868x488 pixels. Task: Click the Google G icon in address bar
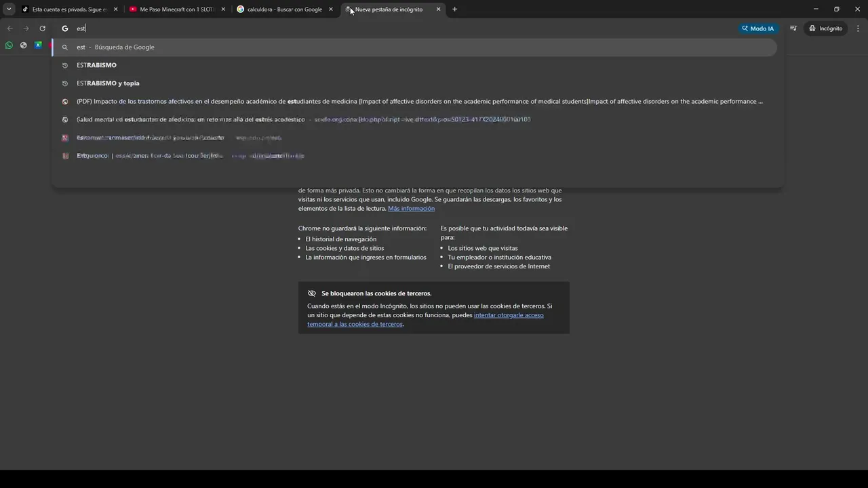65,28
